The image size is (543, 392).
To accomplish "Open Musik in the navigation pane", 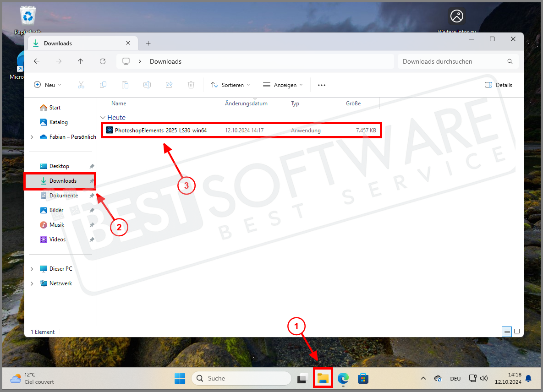I will click(x=52, y=225).
